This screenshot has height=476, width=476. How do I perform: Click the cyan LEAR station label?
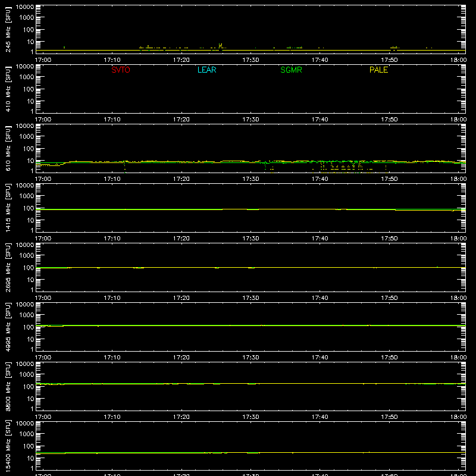click(x=206, y=70)
